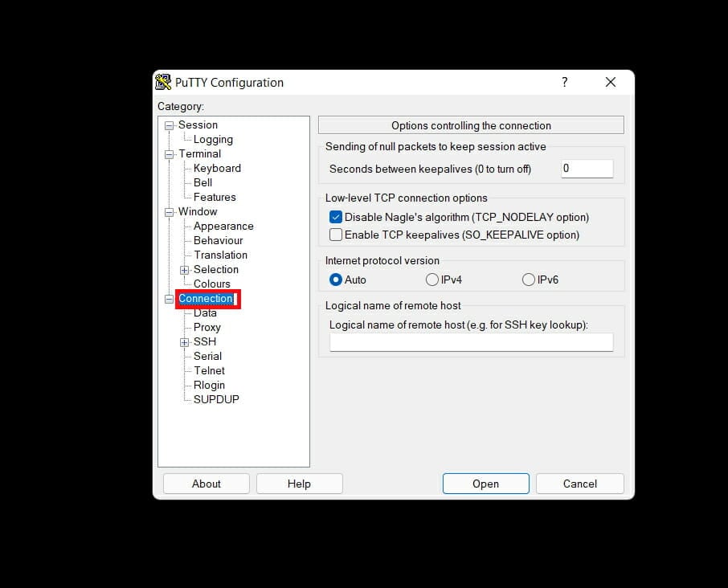728x588 pixels.
Task: Collapse the Connection tree node
Action: [x=170, y=300]
